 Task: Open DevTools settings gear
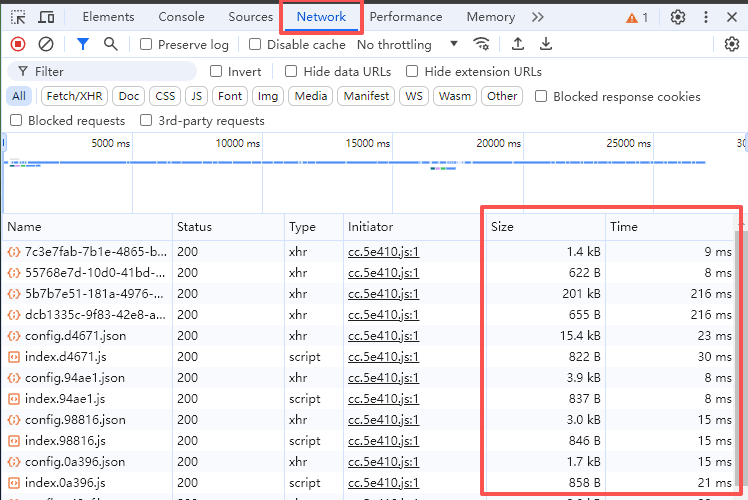point(678,17)
